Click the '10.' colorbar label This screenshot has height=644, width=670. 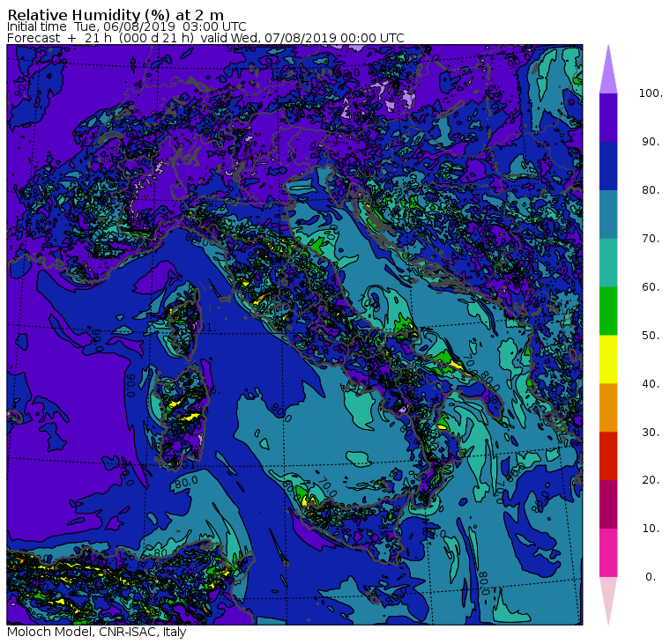[651, 529]
